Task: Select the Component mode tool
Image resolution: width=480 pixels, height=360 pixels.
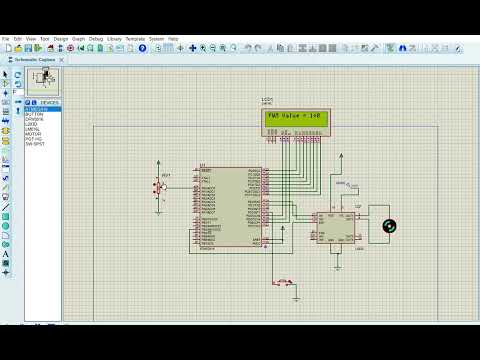Action: click(x=5, y=84)
